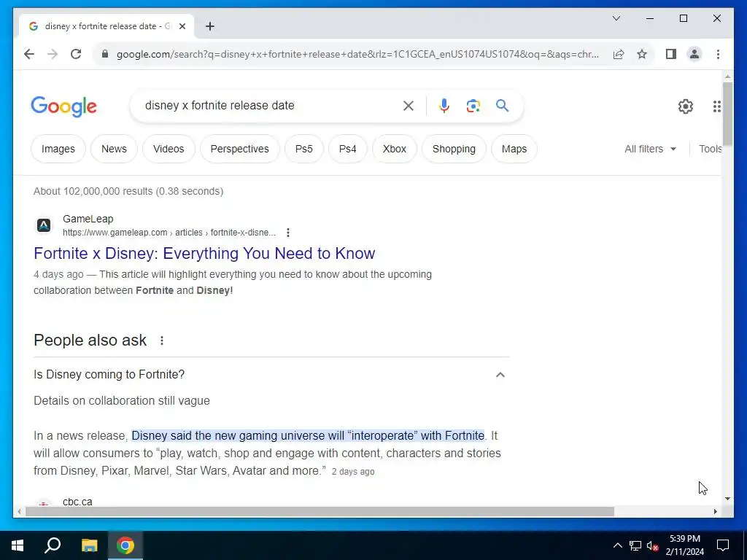Select the Ps4 filter chip
This screenshot has width=747, height=560.
348,149
